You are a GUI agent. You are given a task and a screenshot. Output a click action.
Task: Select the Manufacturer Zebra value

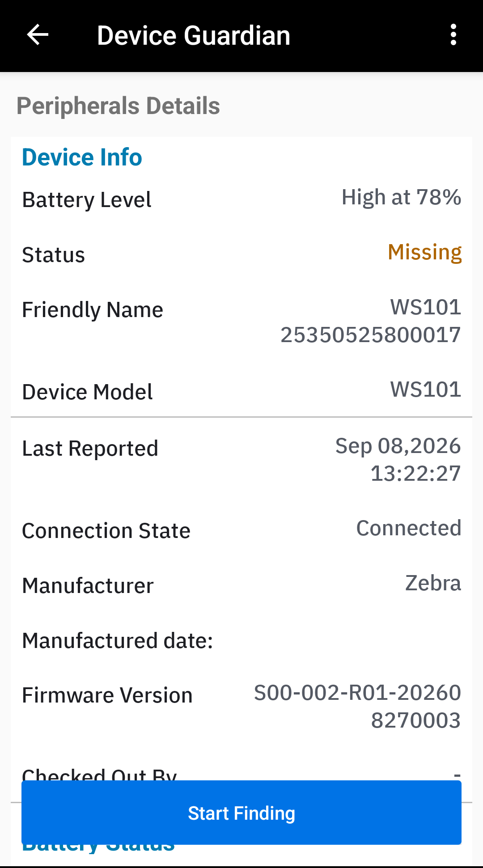pyautogui.click(x=433, y=583)
